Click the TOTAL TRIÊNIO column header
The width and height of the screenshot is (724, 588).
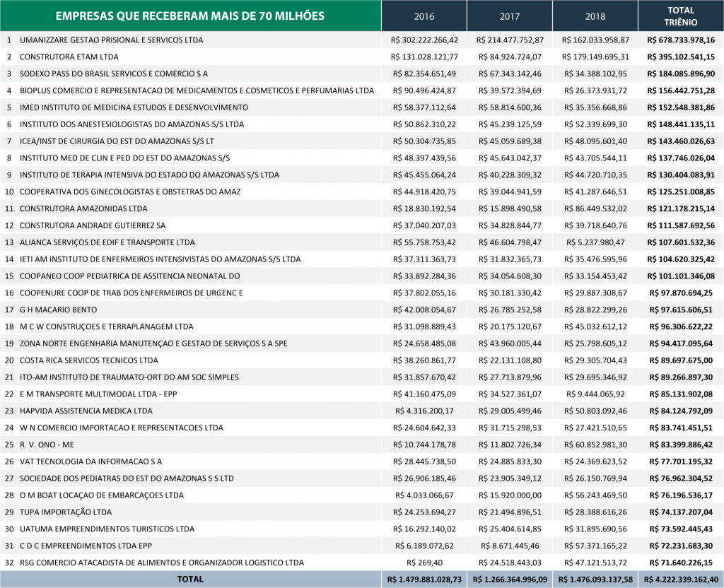point(680,16)
